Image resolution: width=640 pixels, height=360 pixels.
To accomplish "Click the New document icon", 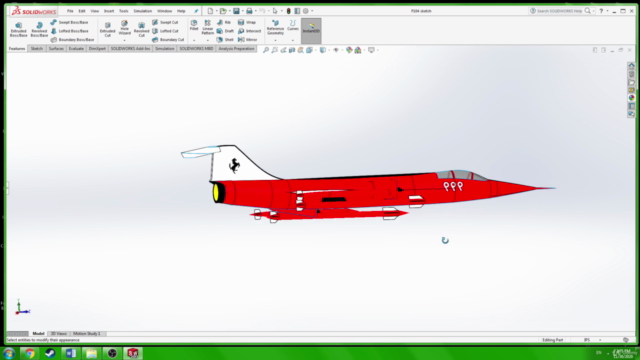I will pos(210,11).
